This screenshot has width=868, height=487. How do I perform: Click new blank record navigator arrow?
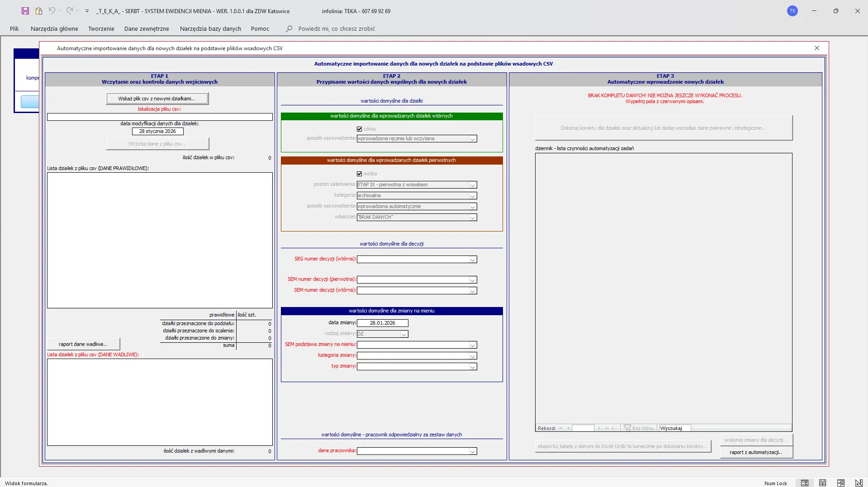click(614, 428)
